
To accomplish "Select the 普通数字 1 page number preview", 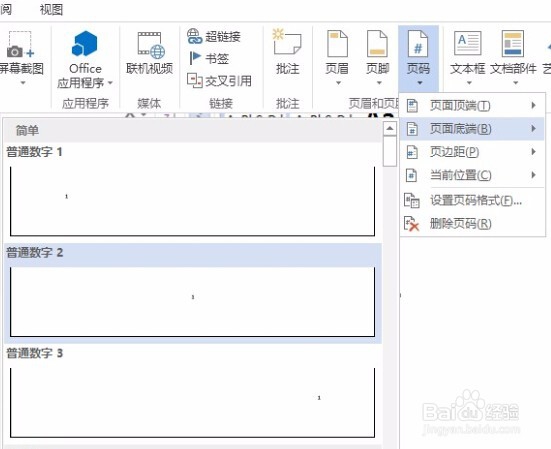I will click(x=193, y=201).
